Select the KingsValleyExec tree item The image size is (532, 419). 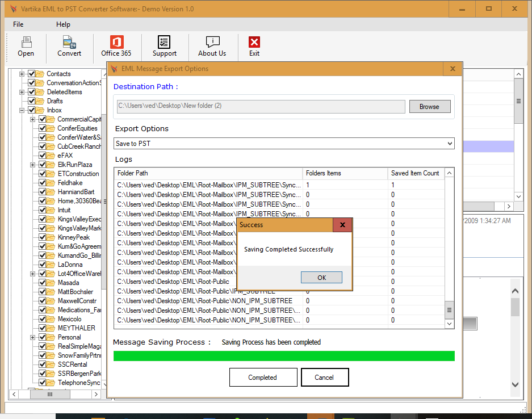pyautogui.click(x=79, y=219)
